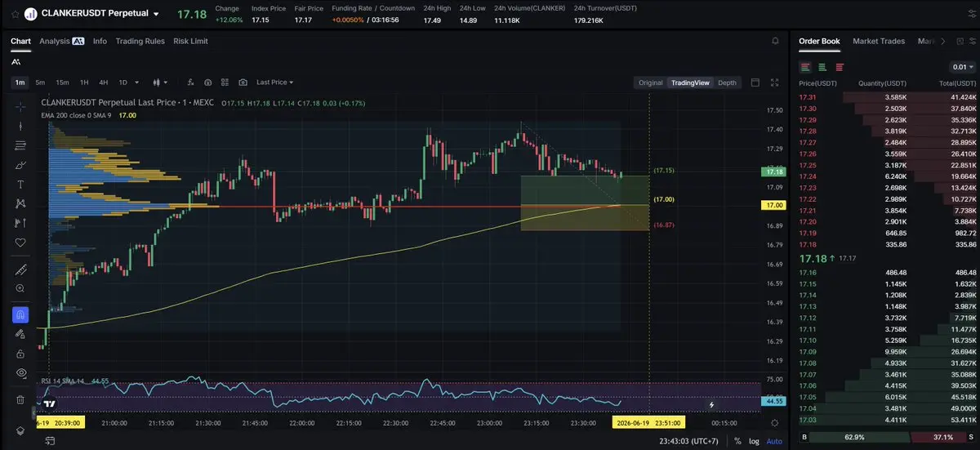Screen dimensions: 980x450
Task: Click the TradingView logo on the chart
Action: [x=50, y=403]
